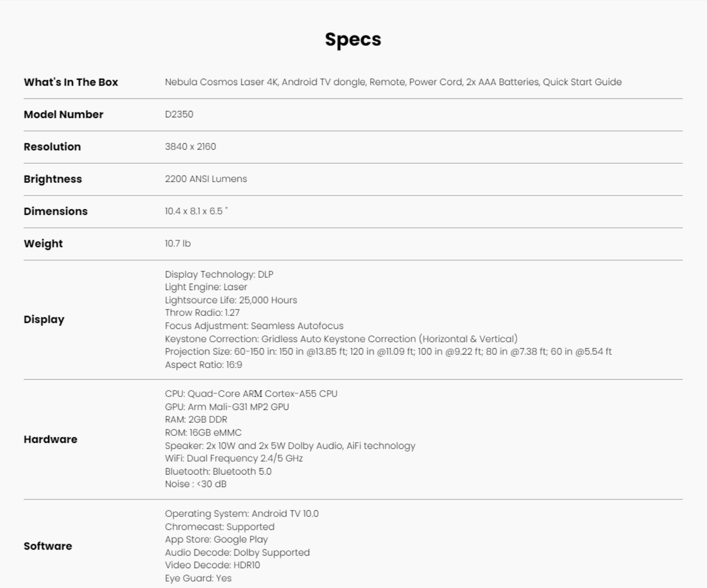Screen dimensions: 707x588
Task: Click the Brightness row label
Action: [x=53, y=179]
